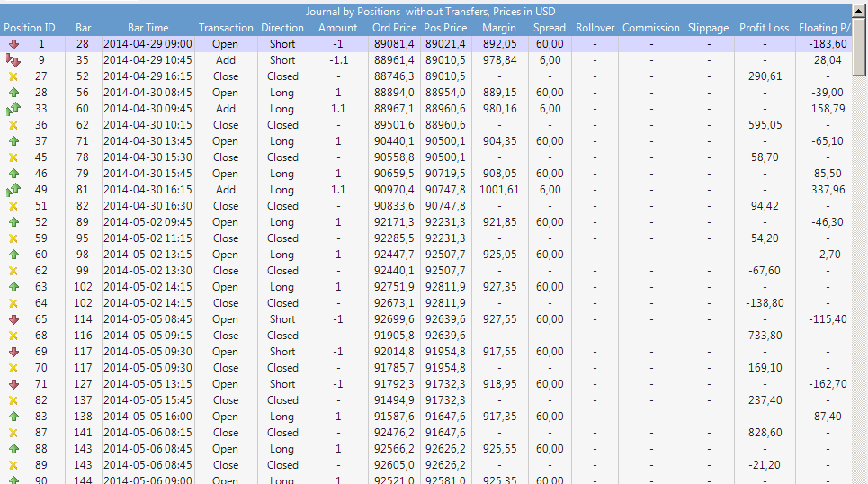Click the Bar Time column header
The width and height of the screenshot is (868, 484).
coord(148,28)
